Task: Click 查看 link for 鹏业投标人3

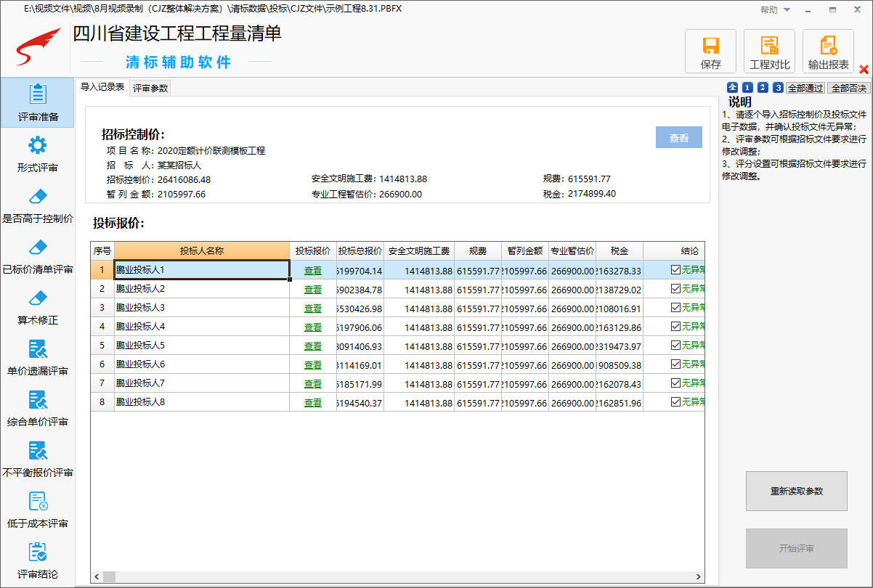Action: (313, 308)
